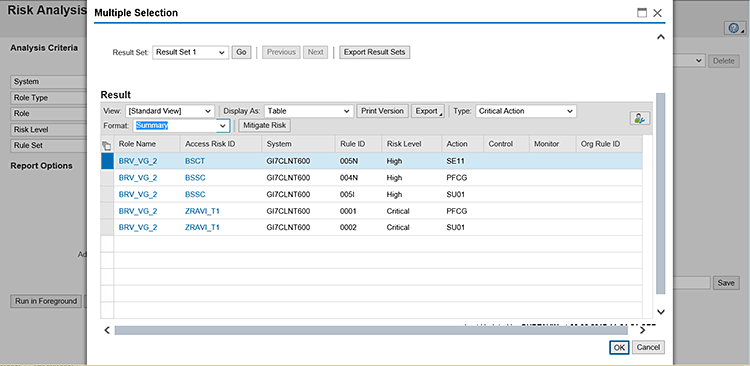Collapse the result set section with up chevron

[661, 37]
